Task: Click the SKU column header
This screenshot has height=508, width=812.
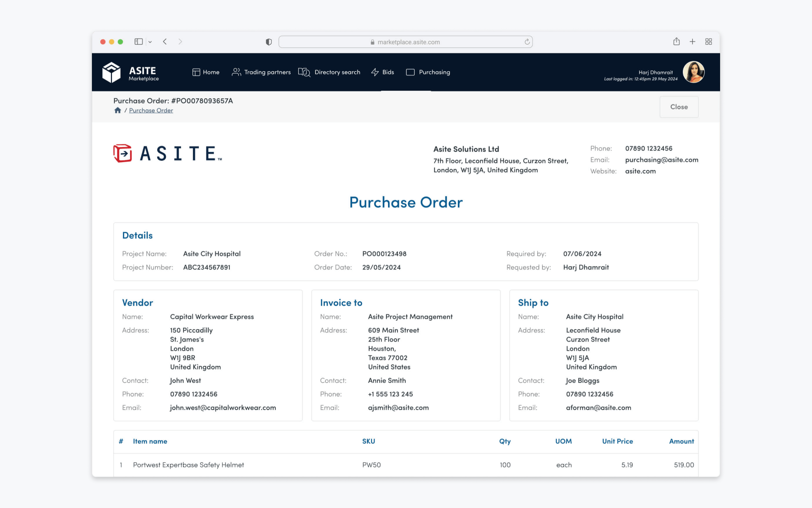Action: [x=369, y=441]
